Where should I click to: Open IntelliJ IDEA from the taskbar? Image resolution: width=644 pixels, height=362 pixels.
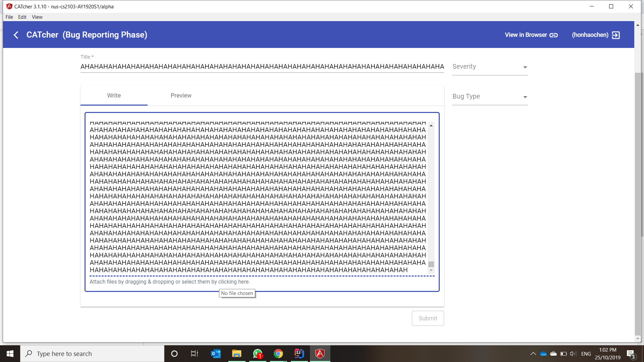click(x=299, y=354)
